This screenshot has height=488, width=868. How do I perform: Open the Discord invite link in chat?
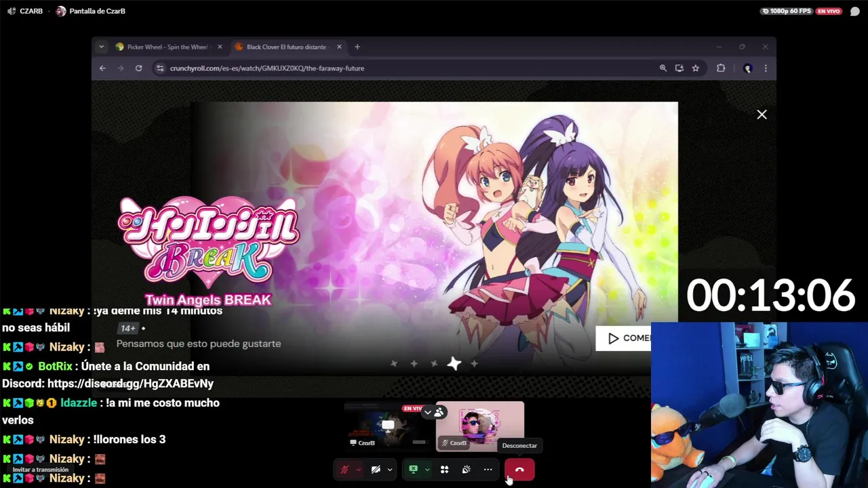point(130,384)
